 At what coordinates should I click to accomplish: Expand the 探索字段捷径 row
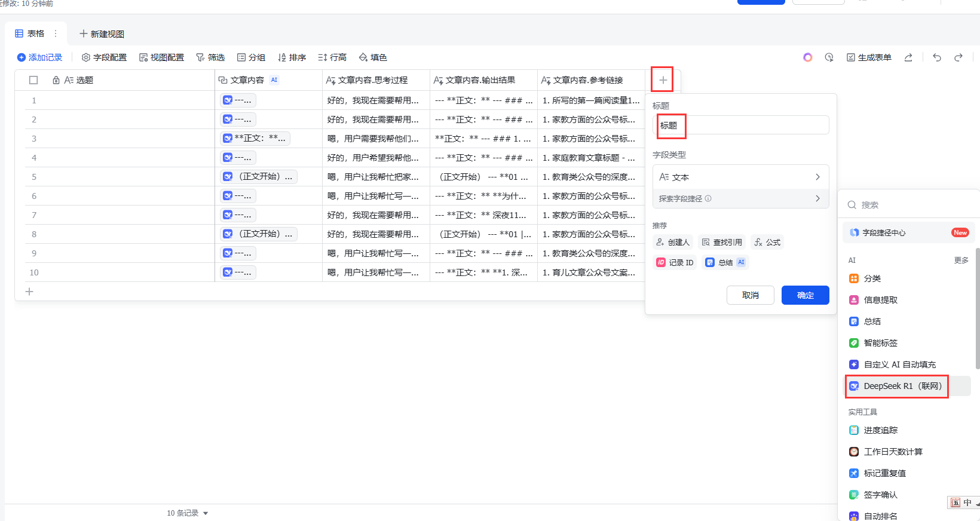[740, 198]
